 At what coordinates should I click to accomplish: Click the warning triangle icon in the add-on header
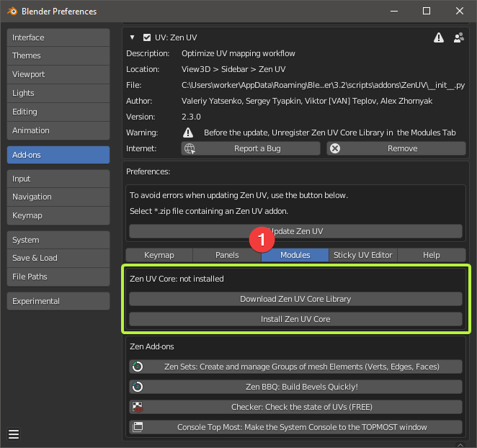pyautogui.click(x=438, y=37)
